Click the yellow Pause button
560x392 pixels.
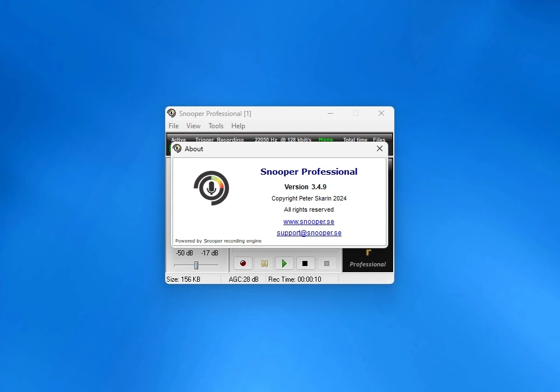pos(264,263)
